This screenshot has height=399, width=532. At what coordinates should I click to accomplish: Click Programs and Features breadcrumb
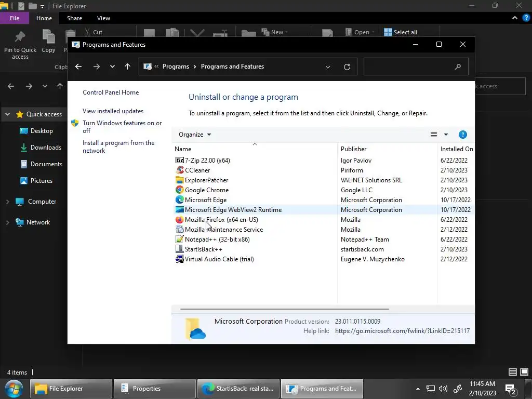click(x=232, y=66)
